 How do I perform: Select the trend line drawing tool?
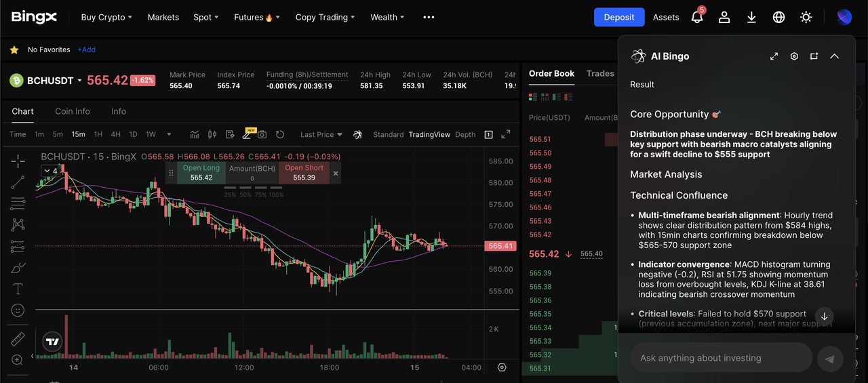[x=18, y=182]
